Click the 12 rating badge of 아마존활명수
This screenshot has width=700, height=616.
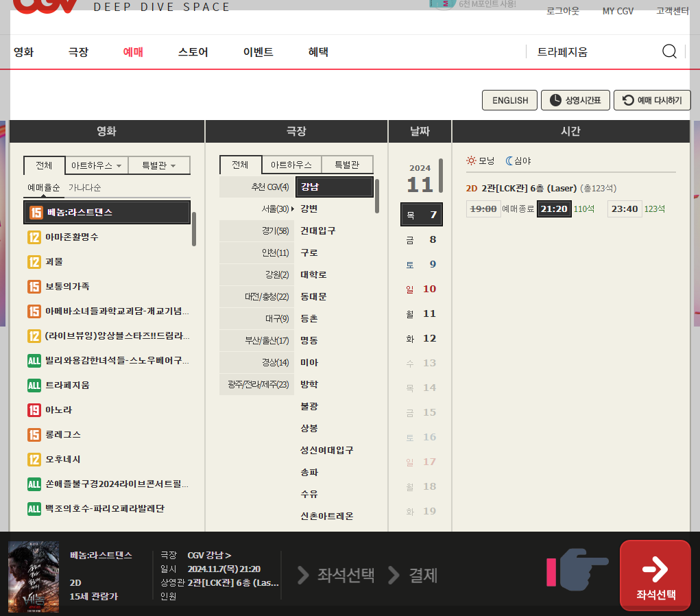(x=34, y=237)
